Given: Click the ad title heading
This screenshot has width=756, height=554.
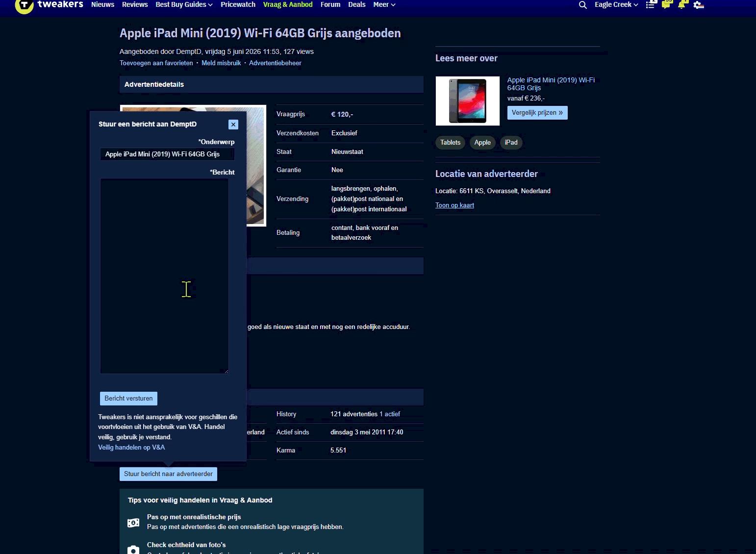Looking at the screenshot, I should click(x=260, y=33).
